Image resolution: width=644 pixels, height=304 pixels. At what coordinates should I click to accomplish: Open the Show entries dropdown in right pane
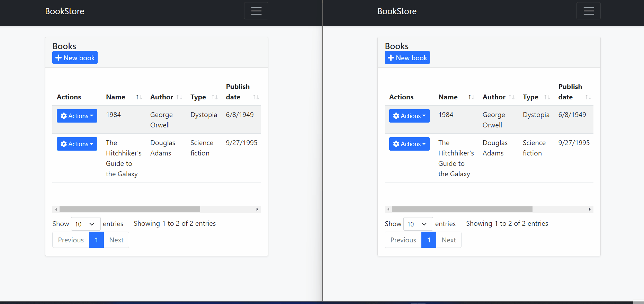[418, 224]
